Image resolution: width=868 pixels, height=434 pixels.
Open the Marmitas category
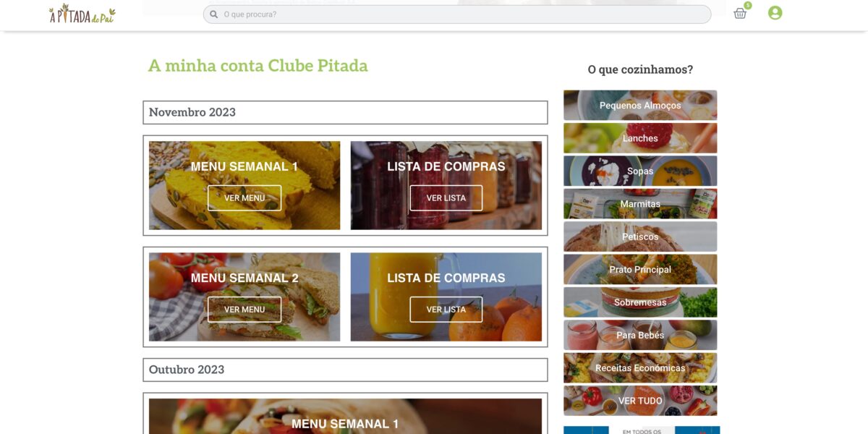point(640,204)
